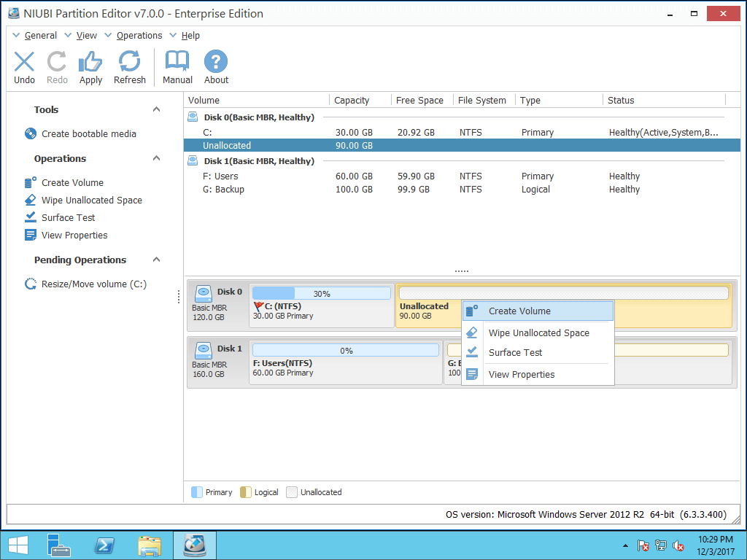Click context menu Surface Test check icon
The image size is (747, 560).
472,352
